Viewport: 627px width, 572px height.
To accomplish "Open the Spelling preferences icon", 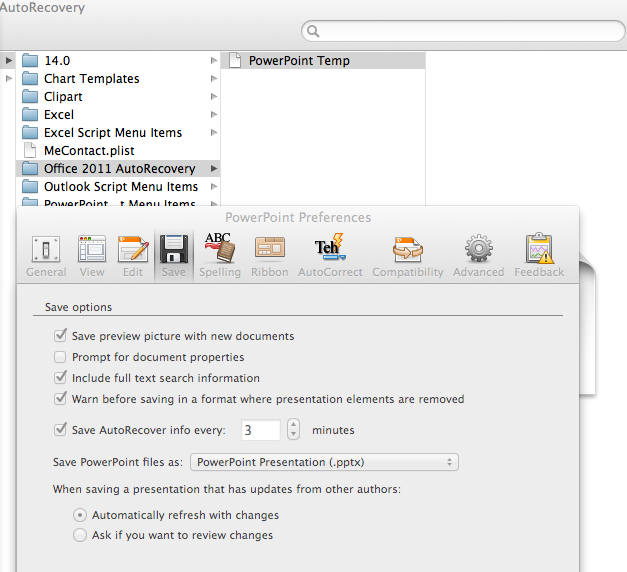I will (x=220, y=248).
